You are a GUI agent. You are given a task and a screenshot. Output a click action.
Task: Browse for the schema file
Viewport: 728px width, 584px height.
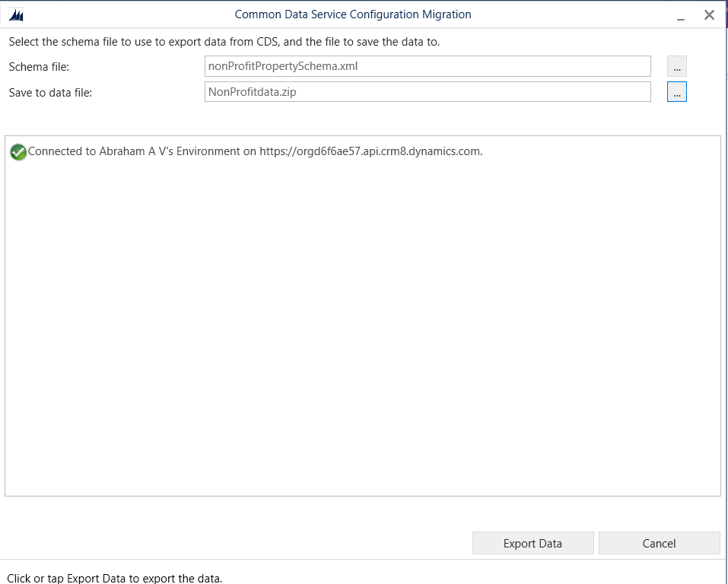point(676,66)
